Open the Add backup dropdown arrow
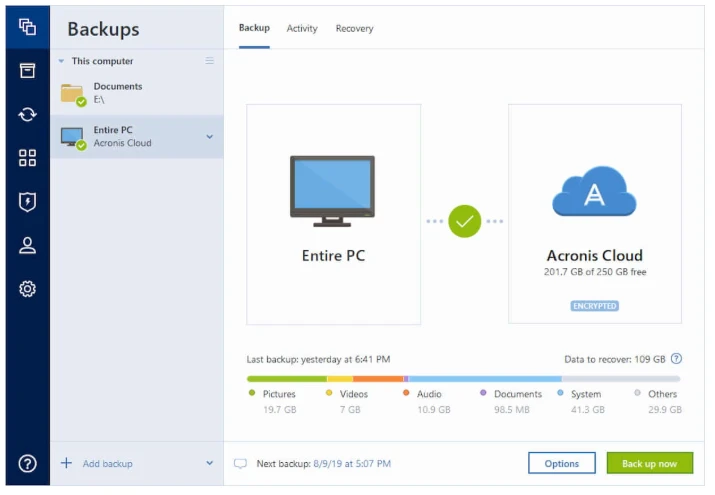The height and width of the screenshot is (495, 715). tap(209, 463)
